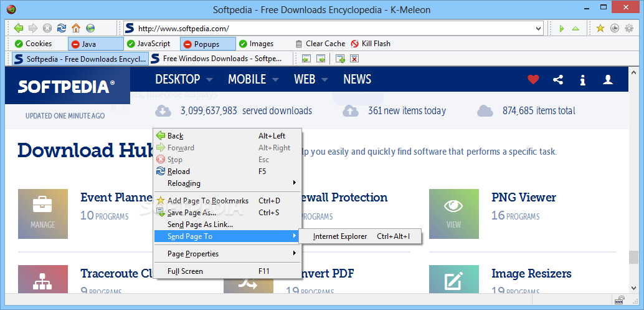Click the green Back arrow in toolbar

coord(19,28)
